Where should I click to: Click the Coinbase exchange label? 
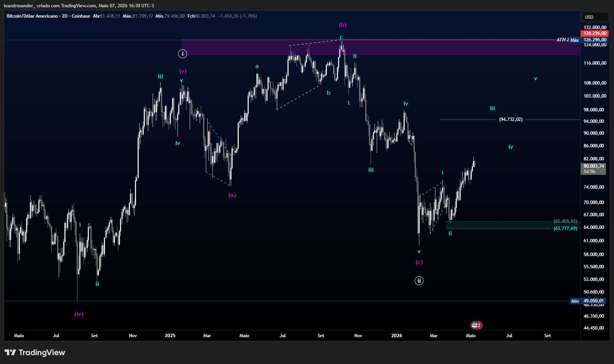[81, 16]
